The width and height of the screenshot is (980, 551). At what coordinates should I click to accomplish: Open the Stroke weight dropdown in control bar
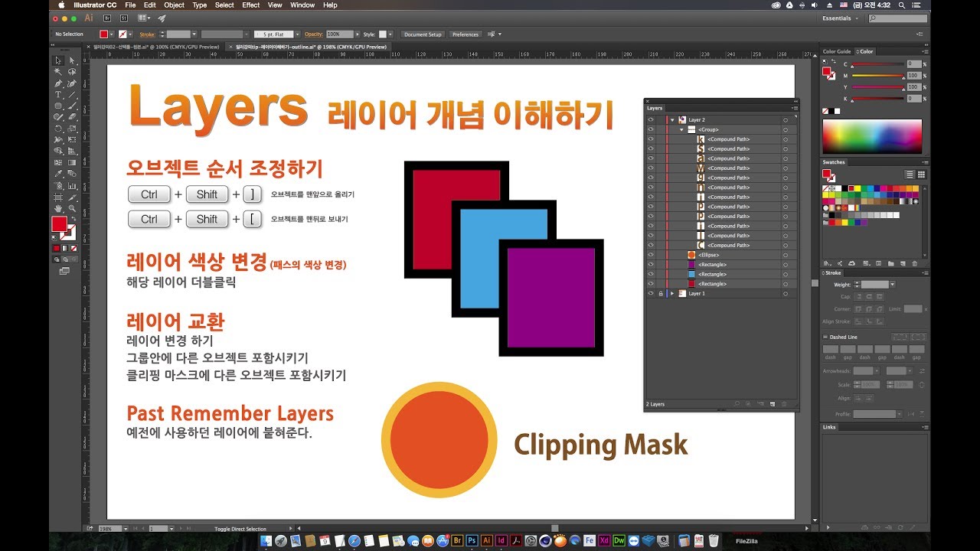(194, 34)
